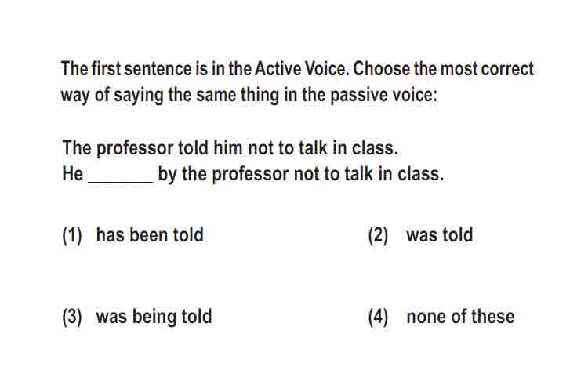
Task: Click the phrase 'passive voice:' in instructions
Action: coord(383,95)
